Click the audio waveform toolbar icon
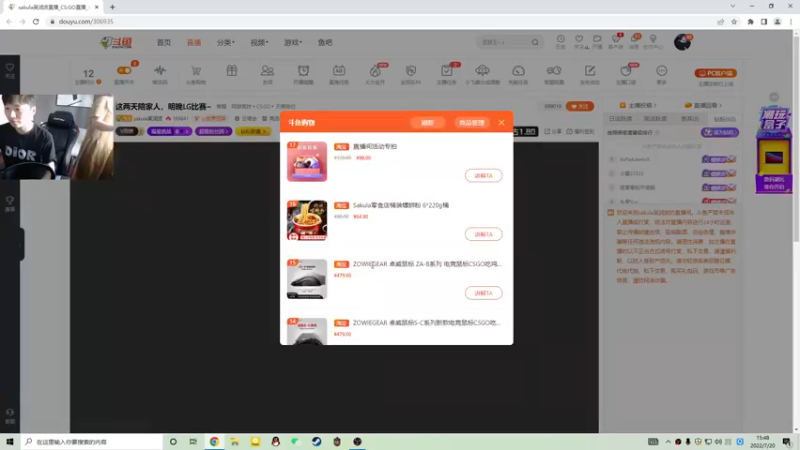 (x=160, y=70)
